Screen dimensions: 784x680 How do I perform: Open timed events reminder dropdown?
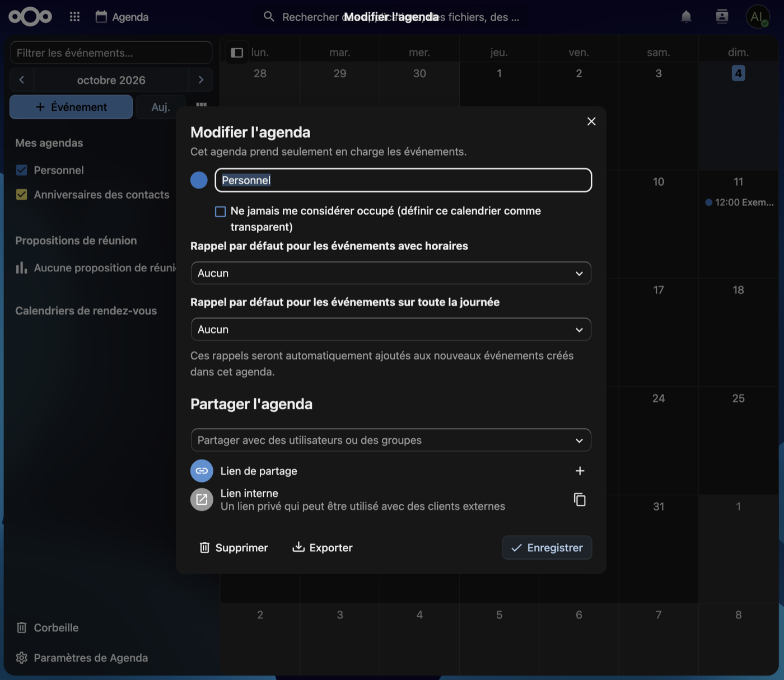click(391, 273)
